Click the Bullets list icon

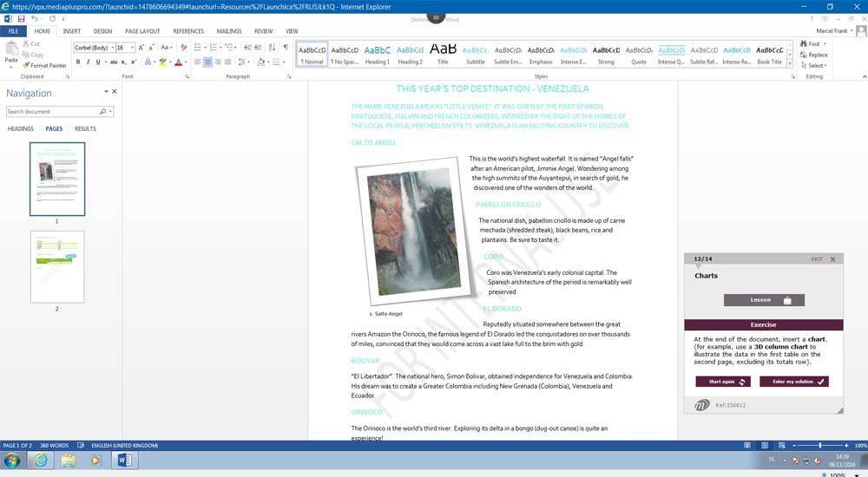pos(198,48)
